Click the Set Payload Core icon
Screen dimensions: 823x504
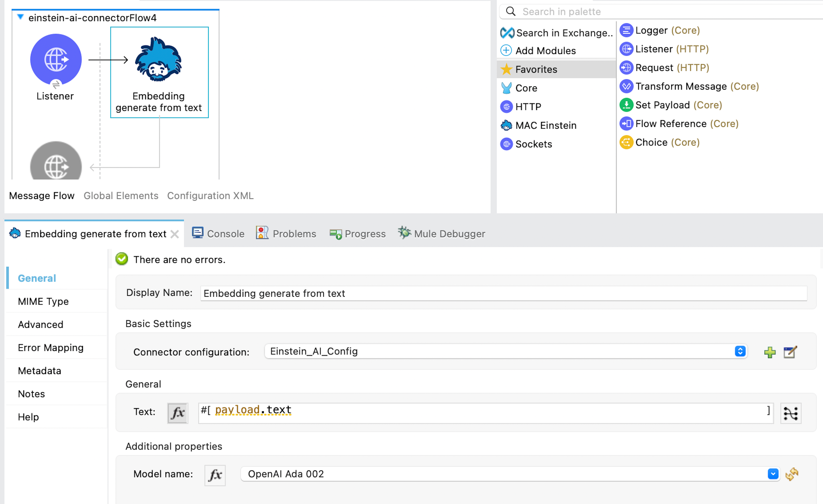[626, 105]
